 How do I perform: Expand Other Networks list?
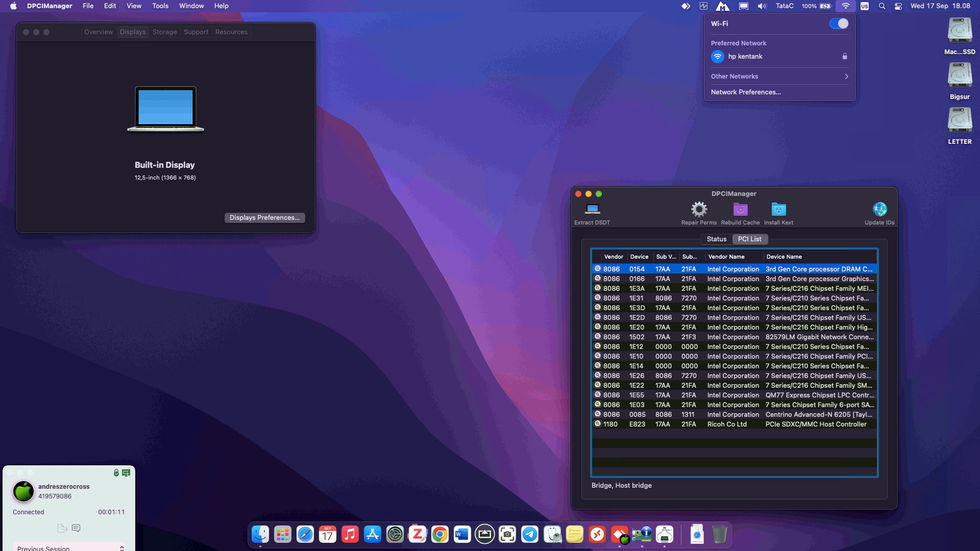coord(779,77)
